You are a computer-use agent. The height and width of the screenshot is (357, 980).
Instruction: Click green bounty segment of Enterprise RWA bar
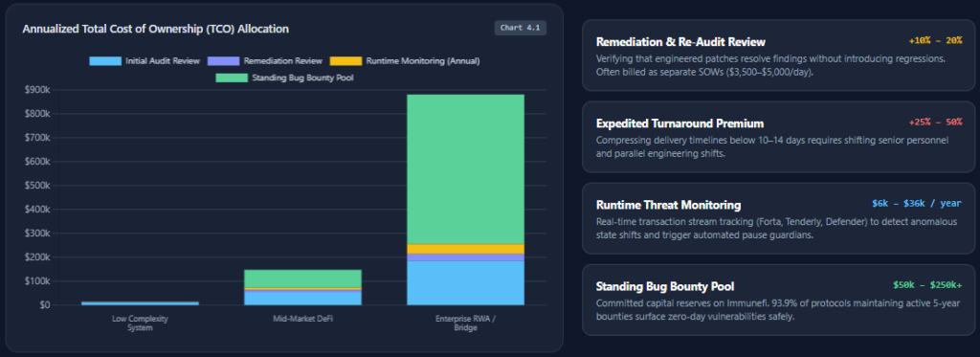click(466, 169)
